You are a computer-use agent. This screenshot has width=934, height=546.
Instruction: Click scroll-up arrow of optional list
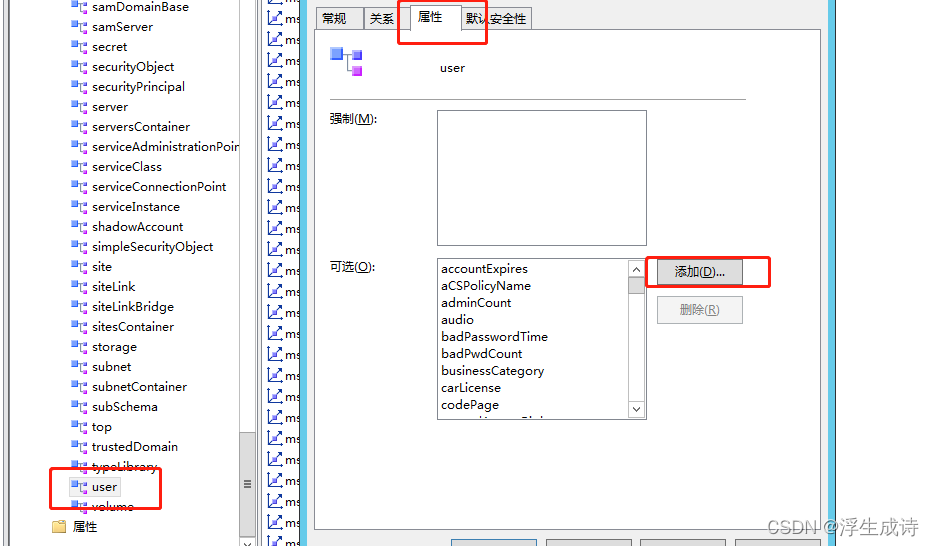636,269
